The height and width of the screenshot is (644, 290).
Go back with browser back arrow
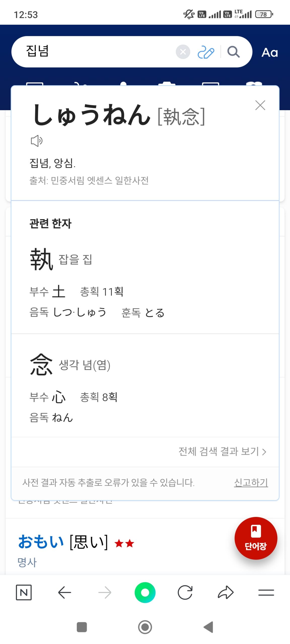pos(64,592)
